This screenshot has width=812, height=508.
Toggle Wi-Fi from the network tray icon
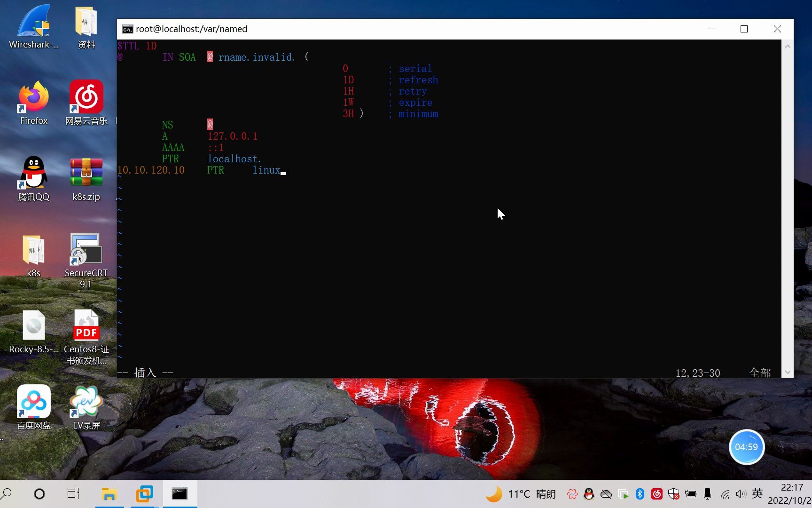[x=724, y=494]
